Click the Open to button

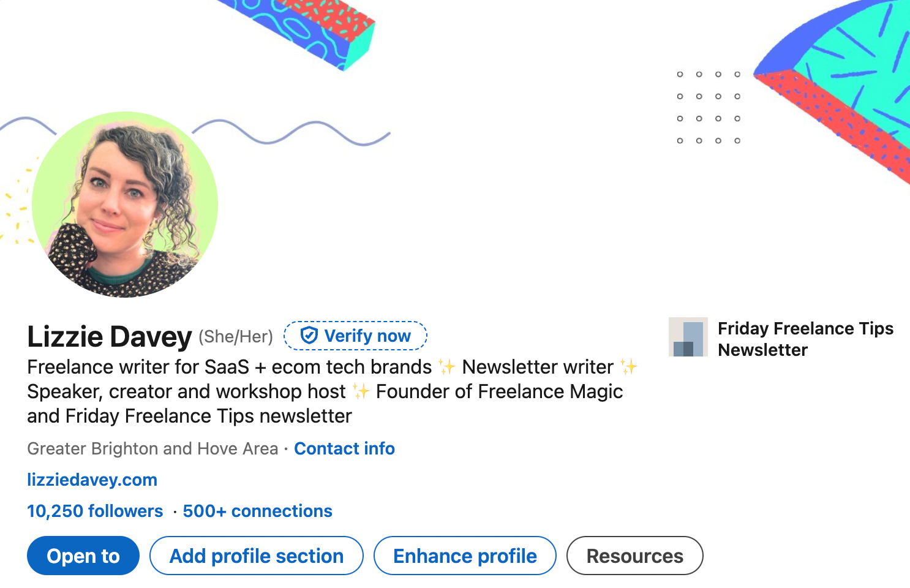point(83,556)
